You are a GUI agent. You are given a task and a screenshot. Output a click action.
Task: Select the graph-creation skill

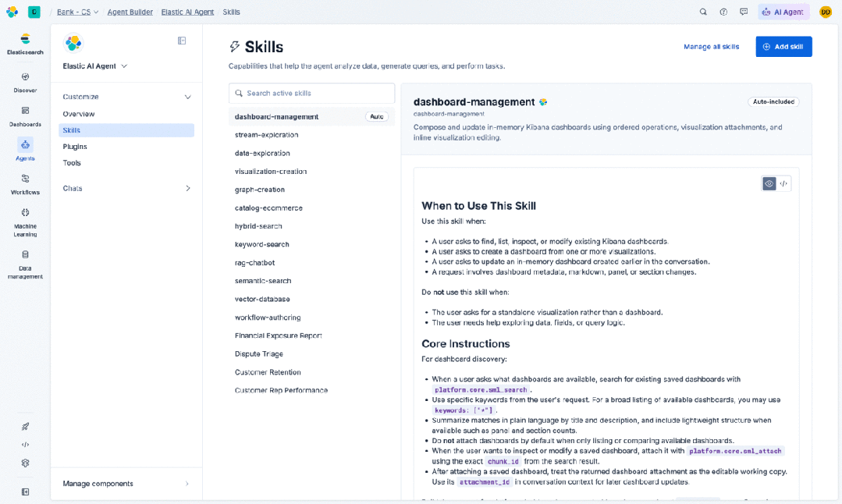[311, 190]
